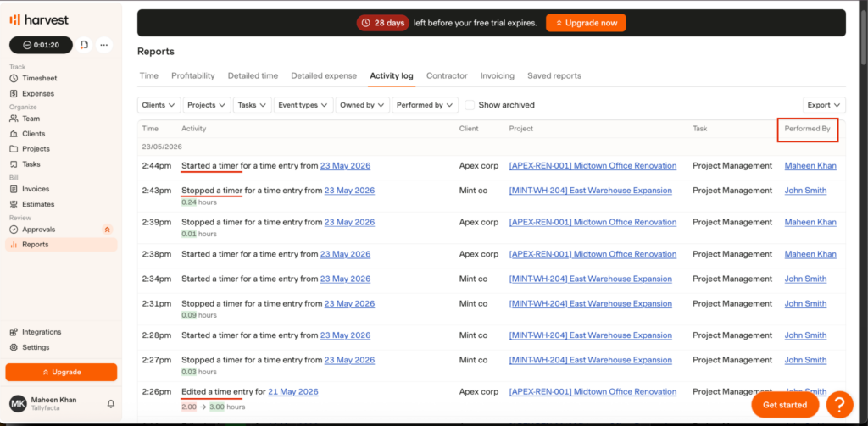
Task: Open Maheen Khan link in 2:39pm row
Action: pyautogui.click(x=810, y=222)
